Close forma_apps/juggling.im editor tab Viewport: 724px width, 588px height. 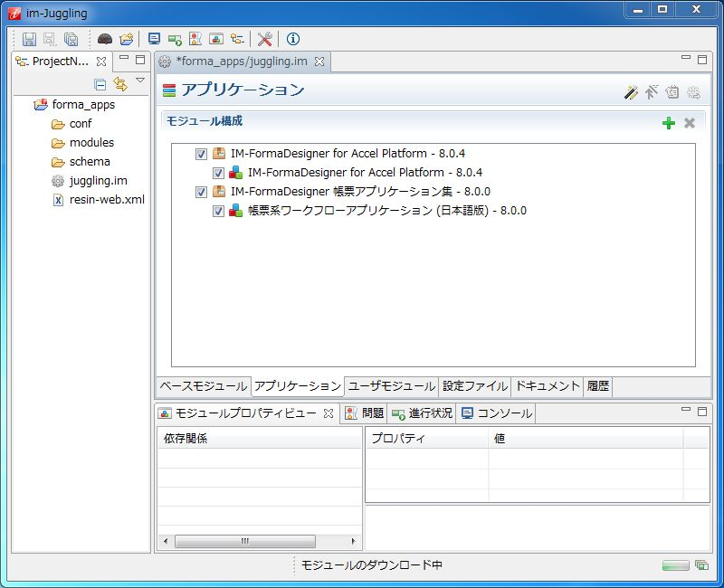(x=319, y=62)
